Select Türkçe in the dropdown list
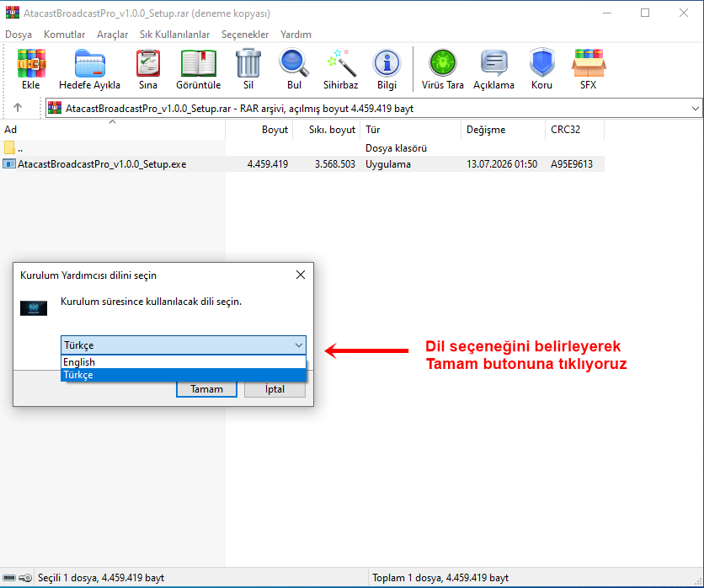The height and width of the screenshot is (588, 704). (x=184, y=375)
